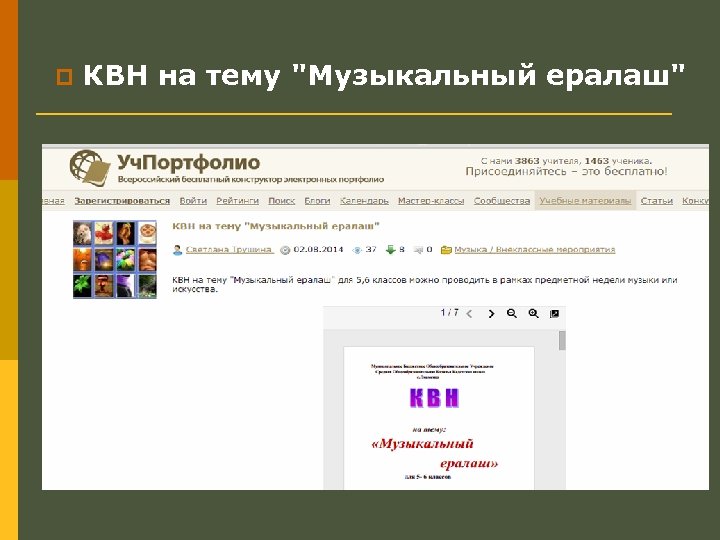Click the eye views icon showing 37
Screen dimensions: 720x540
(357, 250)
